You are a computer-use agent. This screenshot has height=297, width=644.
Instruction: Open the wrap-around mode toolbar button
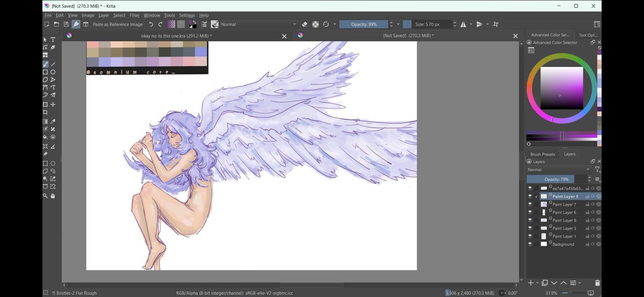click(495, 24)
